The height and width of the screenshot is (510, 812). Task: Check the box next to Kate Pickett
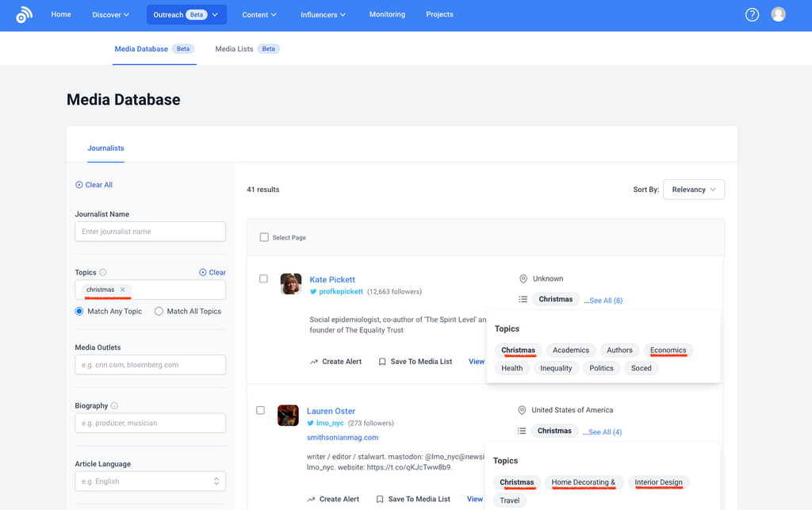click(263, 279)
